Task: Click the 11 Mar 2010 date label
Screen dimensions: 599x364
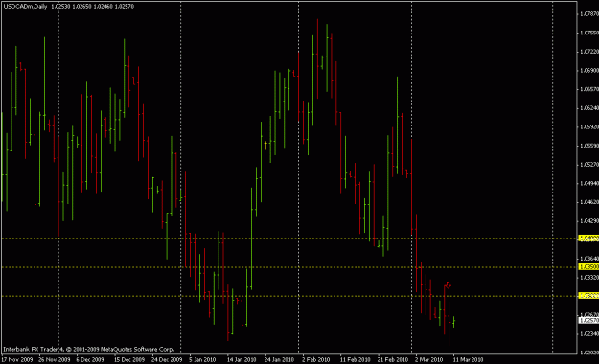Action: (468, 360)
